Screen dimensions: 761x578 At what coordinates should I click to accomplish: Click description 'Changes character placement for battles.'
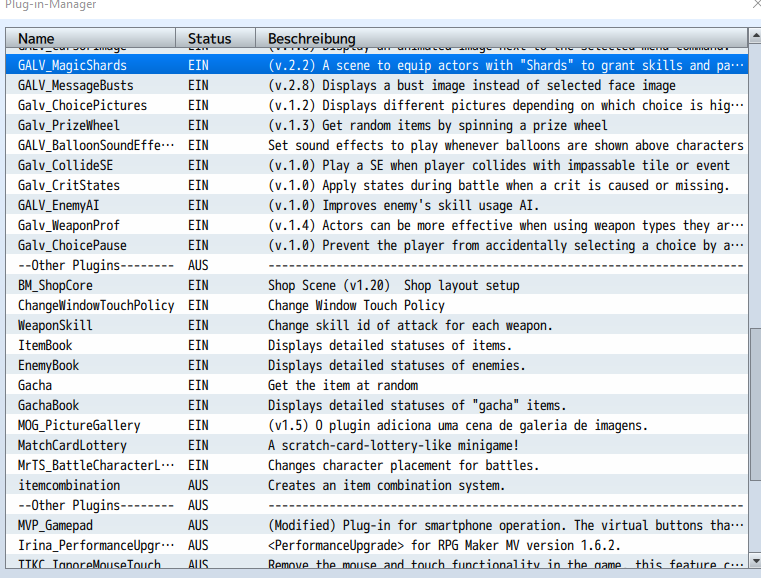(404, 465)
